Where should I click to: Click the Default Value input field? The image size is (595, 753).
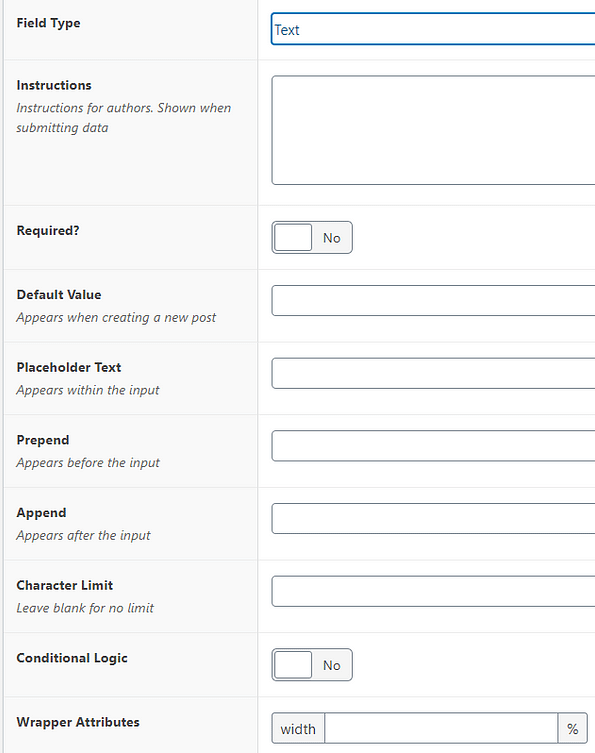[x=433, y=301]
